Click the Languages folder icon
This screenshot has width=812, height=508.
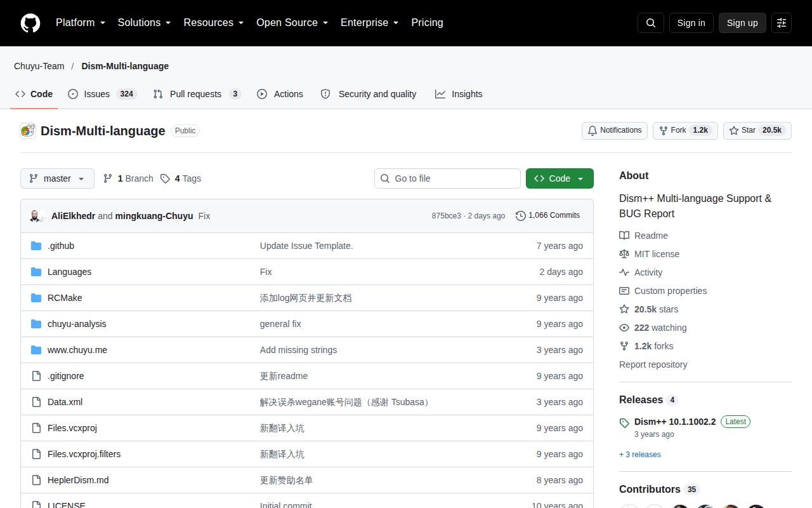(x=36, y=272)
